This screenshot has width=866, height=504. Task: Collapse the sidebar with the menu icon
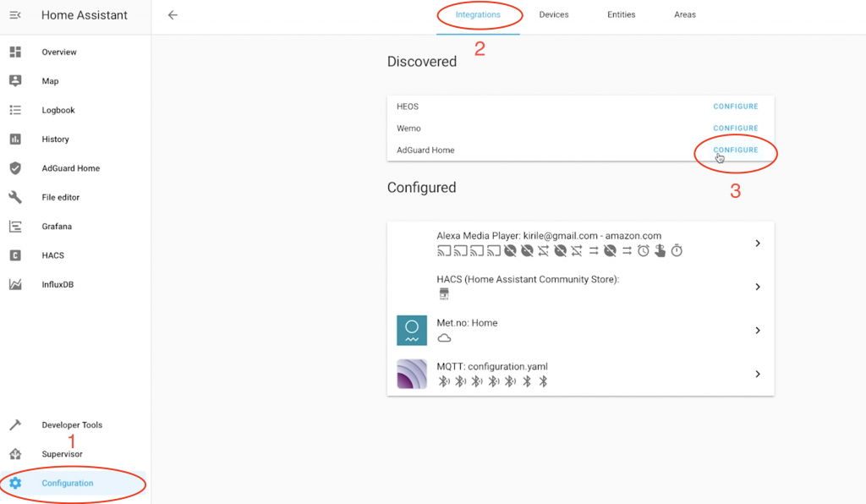pyautogui.click(x=15, y=15)
